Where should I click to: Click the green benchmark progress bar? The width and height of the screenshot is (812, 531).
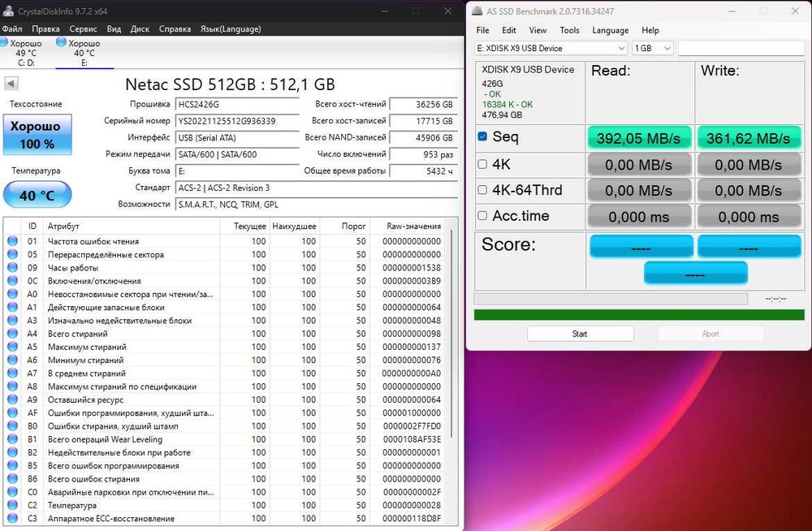[639, 314]
